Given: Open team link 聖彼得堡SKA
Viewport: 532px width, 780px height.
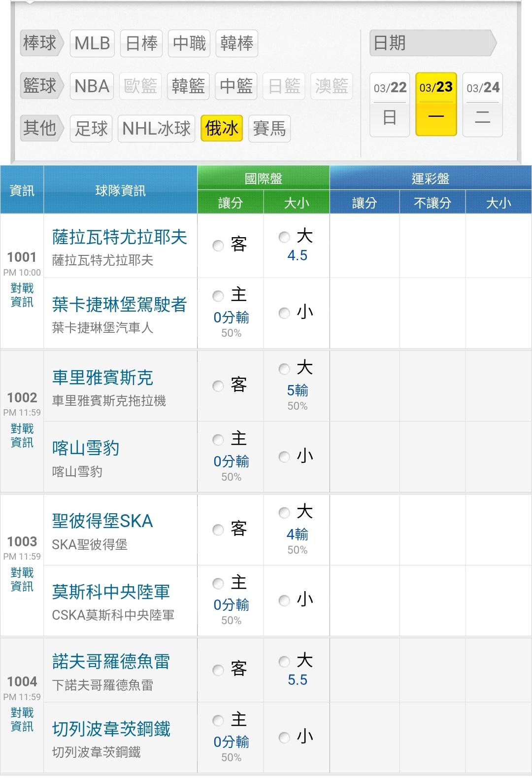Looking at the screenshot, I should pyautogui.click(x=102, y=521).
